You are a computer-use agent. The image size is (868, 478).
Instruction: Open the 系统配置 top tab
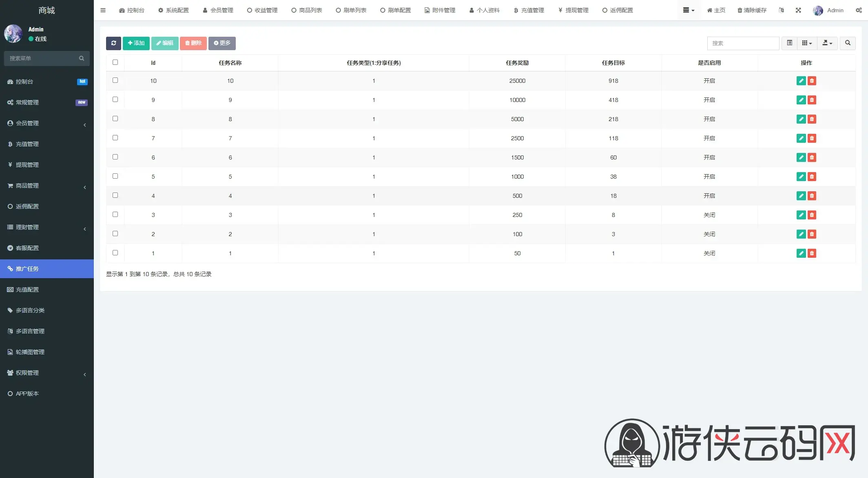tap(173, 10)
